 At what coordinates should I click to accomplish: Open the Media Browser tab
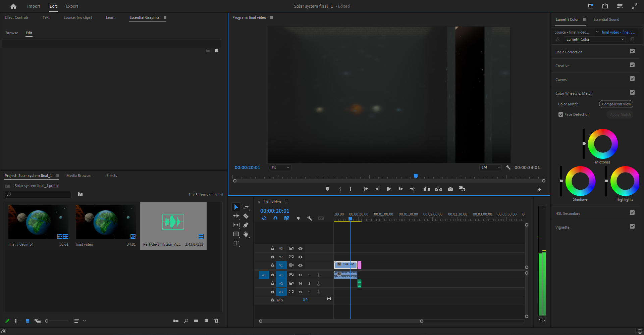coord(79,176)
